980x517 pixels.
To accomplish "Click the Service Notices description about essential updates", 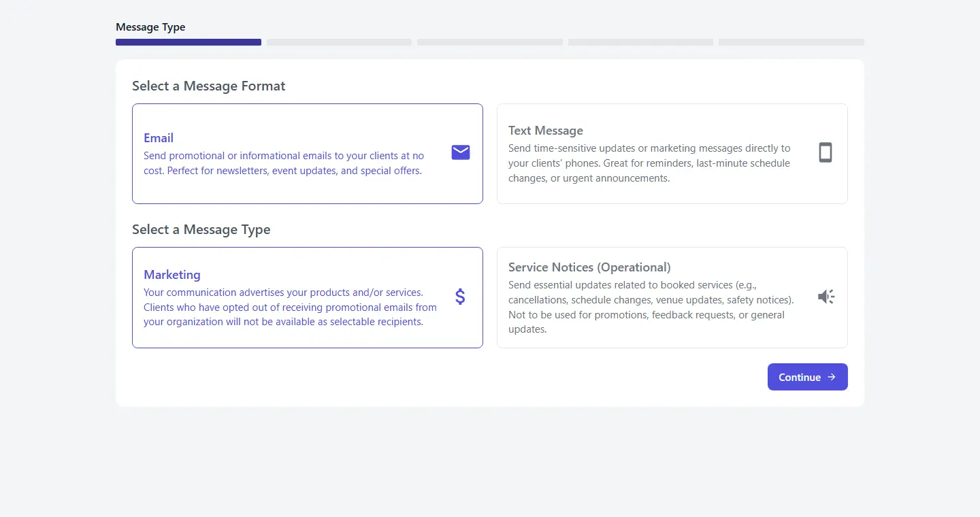I will [651, 307].
